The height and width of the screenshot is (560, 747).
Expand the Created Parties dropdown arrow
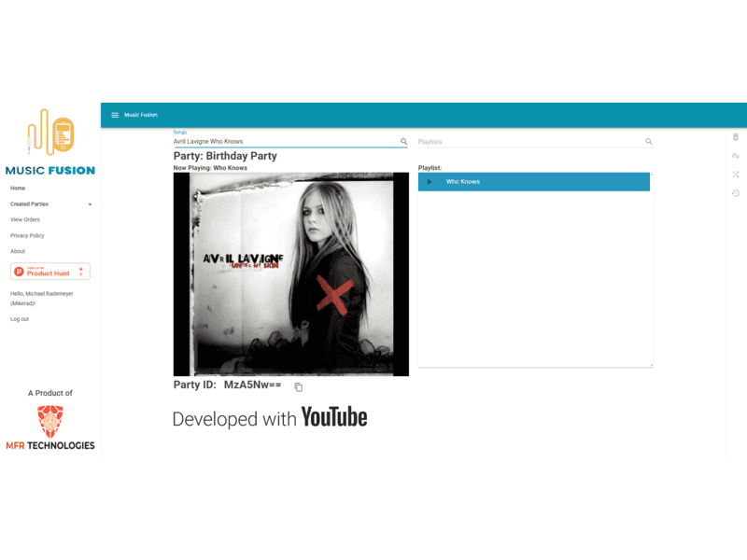[90, 204]
